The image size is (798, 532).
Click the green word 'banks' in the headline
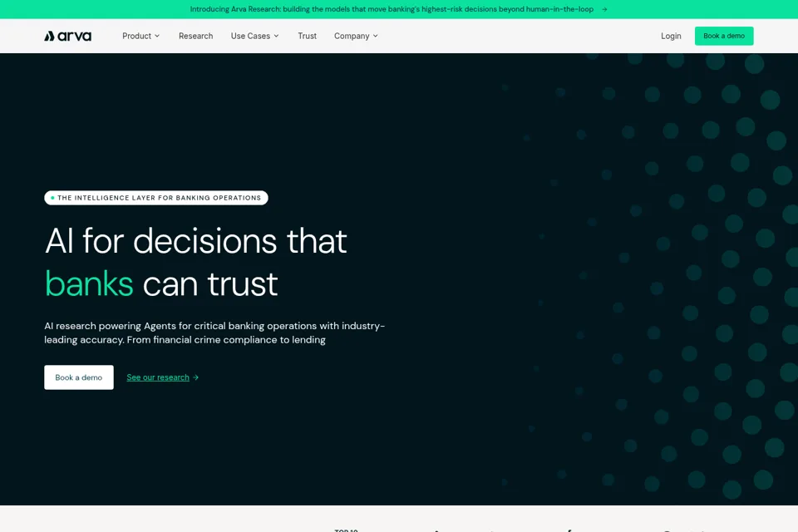pos(89,283)
